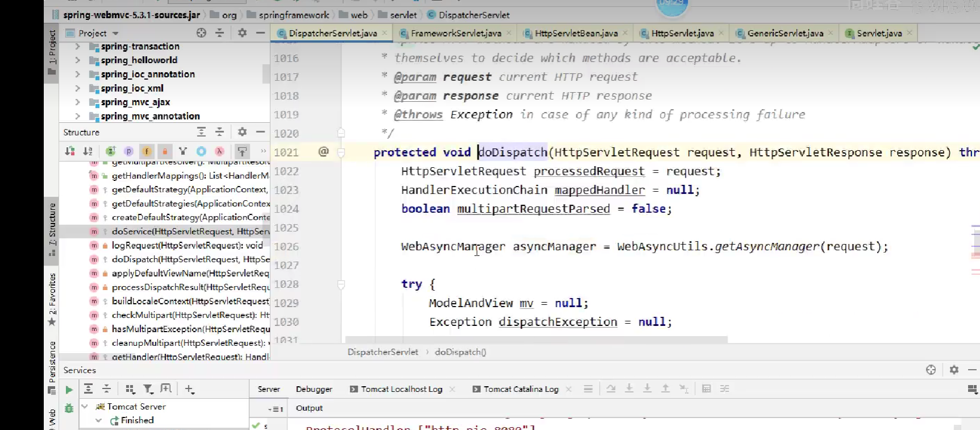Image resolution: width=980 pixels, height=430 pixels.
Task: Expand the spring_helloworld module
Action: [77, 60]
